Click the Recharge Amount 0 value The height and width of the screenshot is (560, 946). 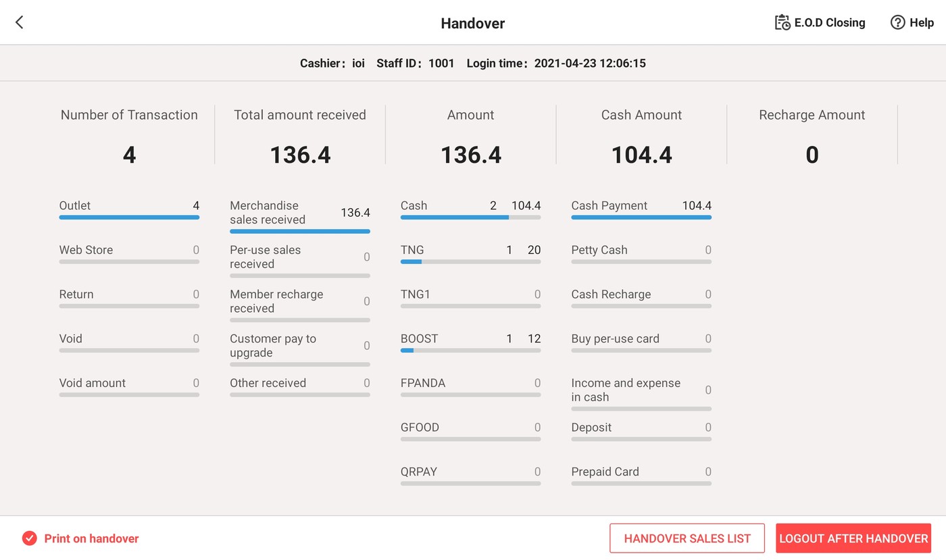(x=812, y=155)
